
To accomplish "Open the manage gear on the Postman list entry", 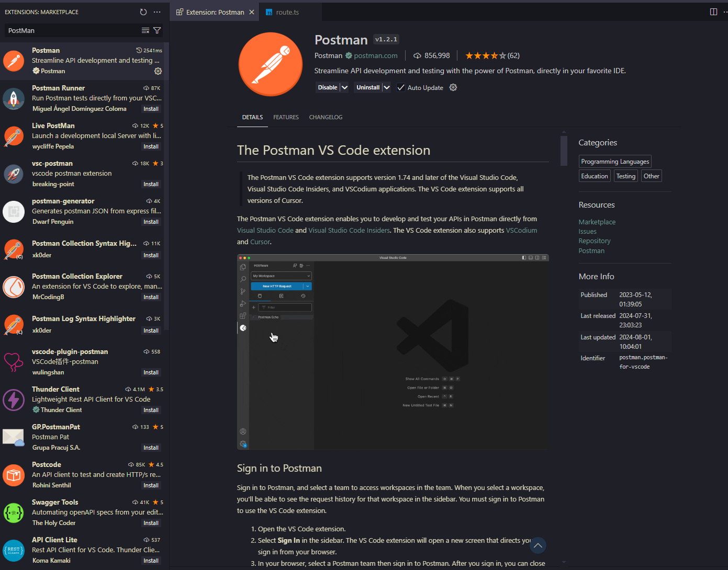I will [158, 71].
